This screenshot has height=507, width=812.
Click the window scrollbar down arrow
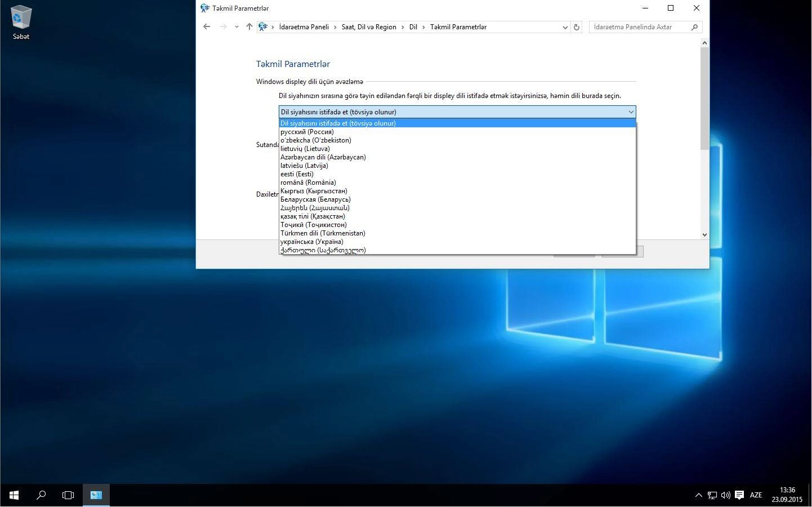click(x=704, y=234)
